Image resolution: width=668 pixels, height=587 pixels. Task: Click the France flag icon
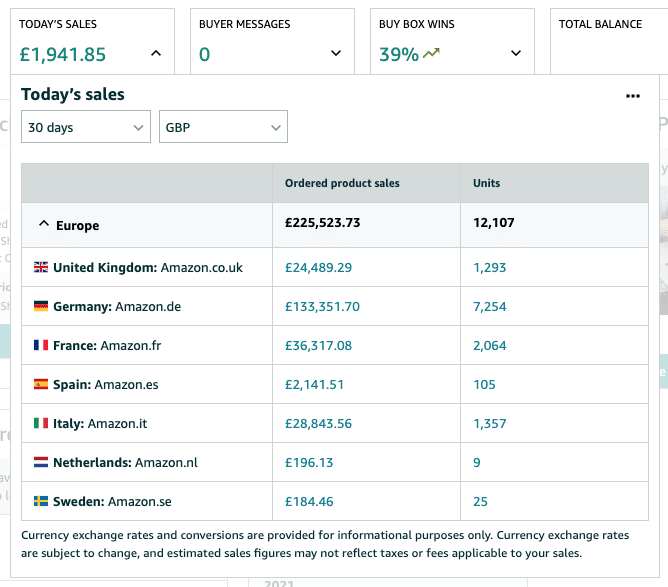[41, 345]
